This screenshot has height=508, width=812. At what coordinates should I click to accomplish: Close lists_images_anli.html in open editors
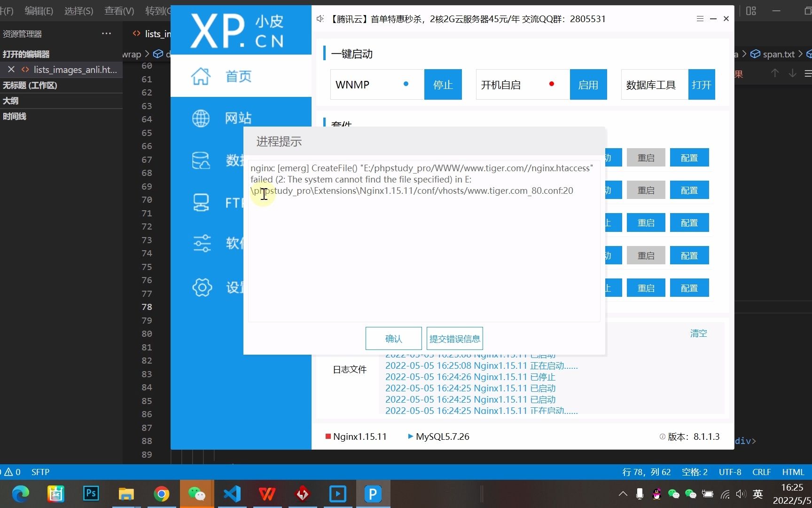pos(11,69)
